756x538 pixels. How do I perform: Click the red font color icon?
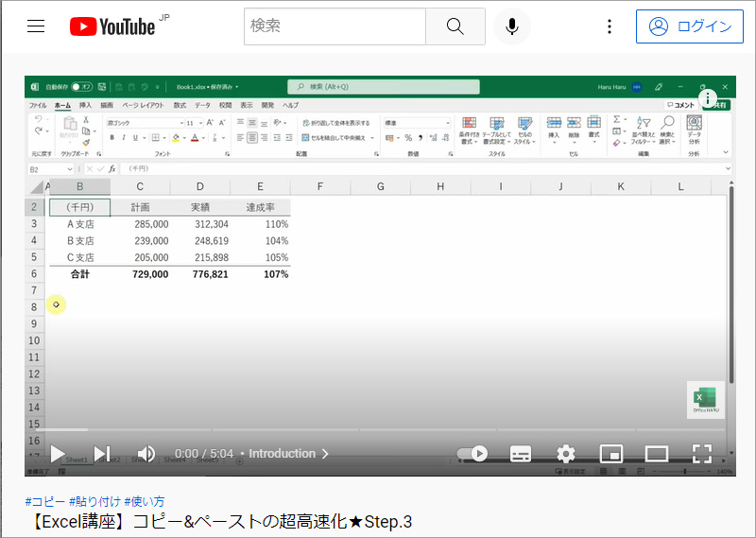[195, 138]
